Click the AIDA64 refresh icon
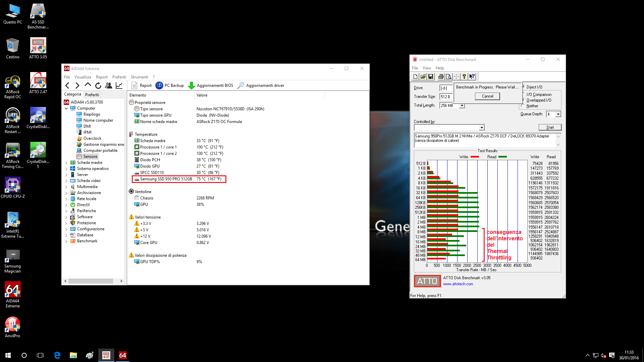The image size is (644, 362). tap(98, 85)
